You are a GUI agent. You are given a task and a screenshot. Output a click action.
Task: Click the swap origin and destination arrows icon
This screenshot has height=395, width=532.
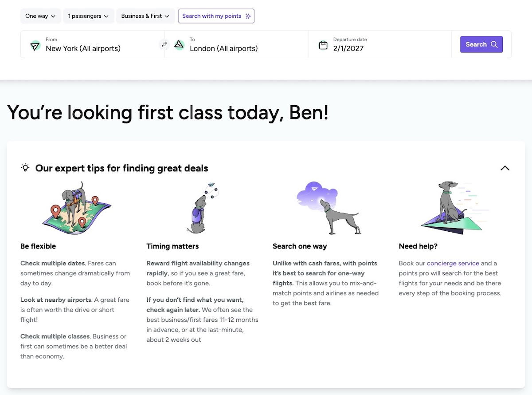coord(164,44)
